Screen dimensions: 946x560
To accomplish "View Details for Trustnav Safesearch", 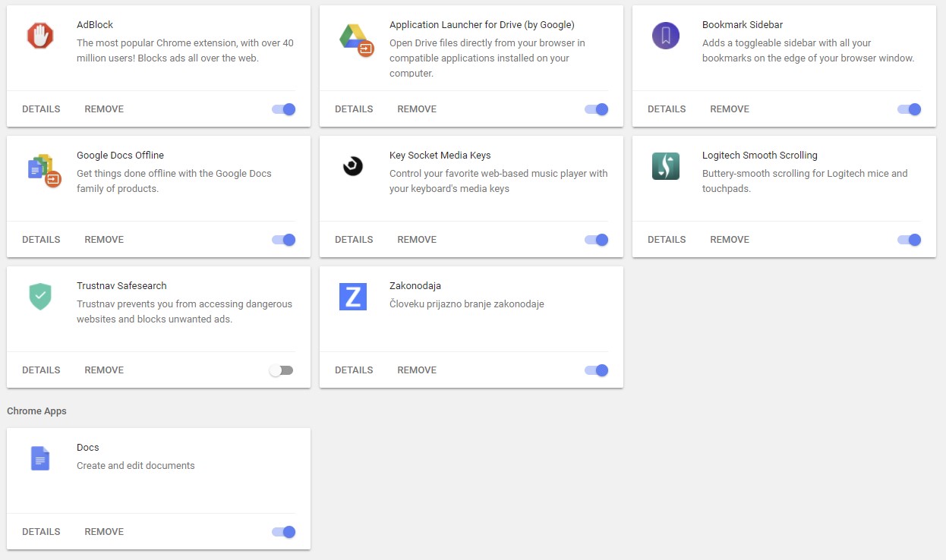I will (41, 370).
